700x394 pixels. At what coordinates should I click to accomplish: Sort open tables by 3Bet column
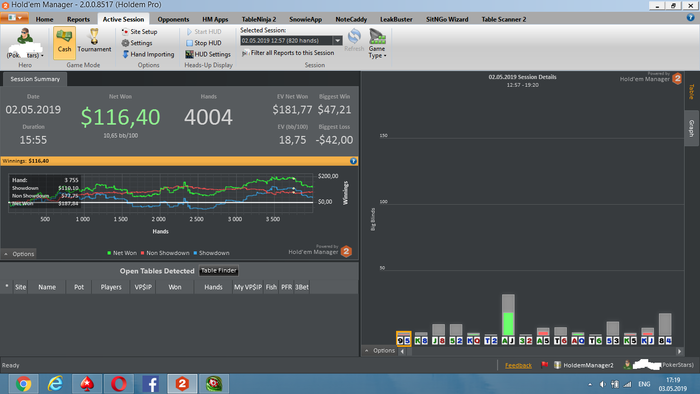302,287
